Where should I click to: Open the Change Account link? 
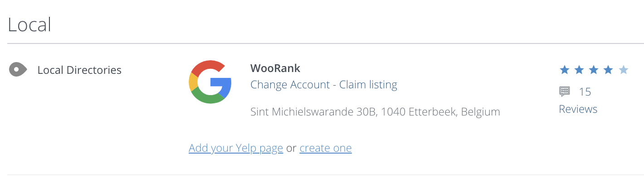(290, 85)
